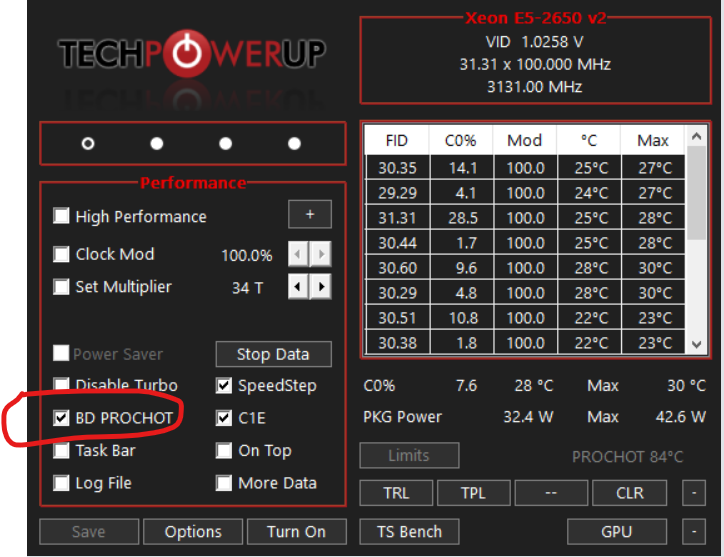
Task: Enable the Log File checkbox
Action: [x=61, y=483]
